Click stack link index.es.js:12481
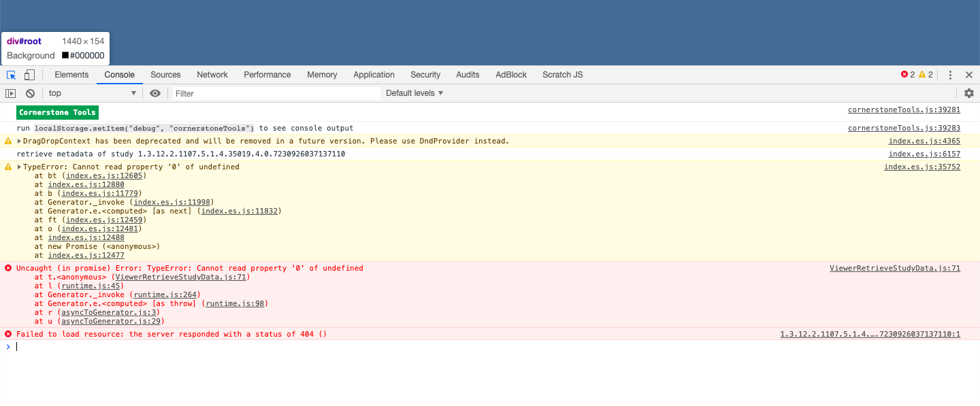Viewport: 980px width, 406px height. point(99,229)
